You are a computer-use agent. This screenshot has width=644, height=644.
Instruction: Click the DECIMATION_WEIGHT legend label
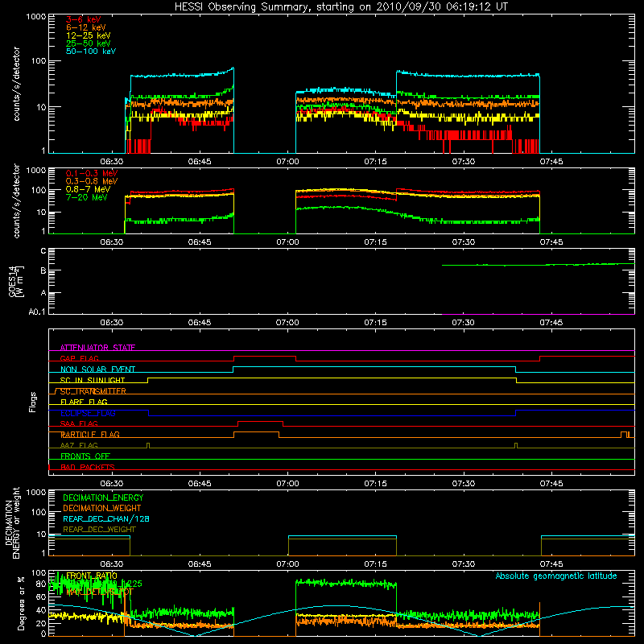coord(102,508)
